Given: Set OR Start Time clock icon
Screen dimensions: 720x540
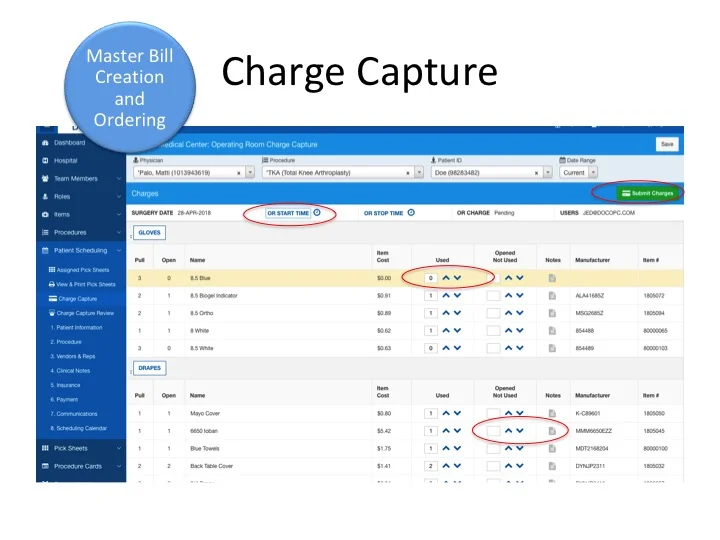Looking at the screenshot, I should click(317, 213).
